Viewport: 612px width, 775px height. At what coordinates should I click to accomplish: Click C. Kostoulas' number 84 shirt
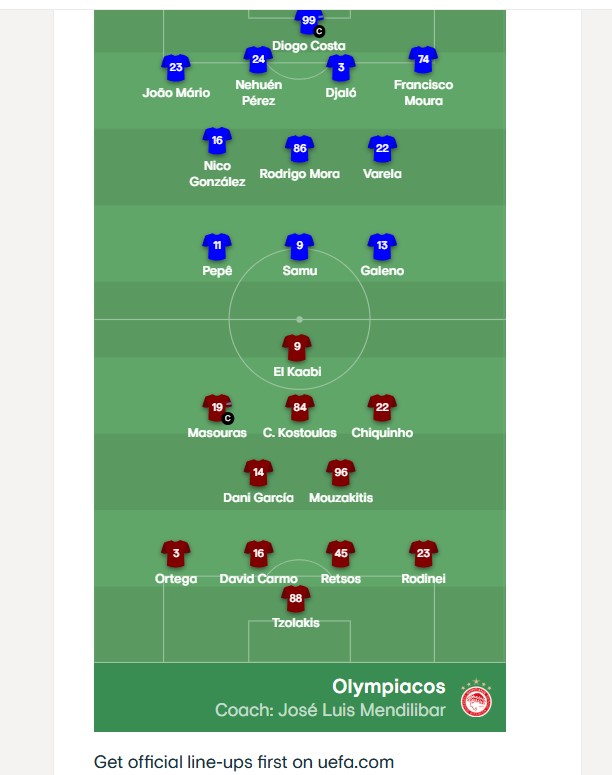299,407
